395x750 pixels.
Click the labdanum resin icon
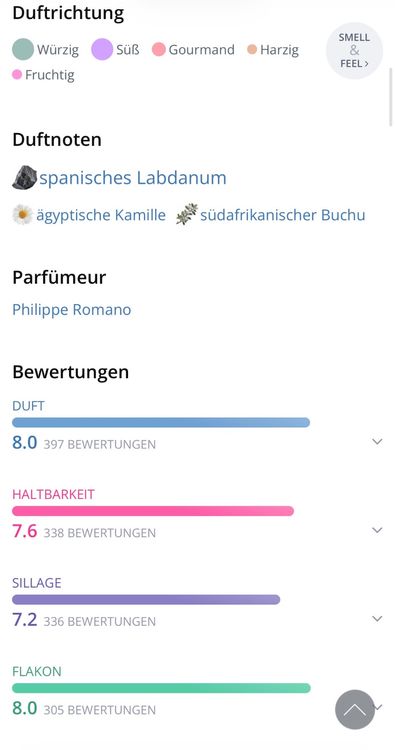24,177
